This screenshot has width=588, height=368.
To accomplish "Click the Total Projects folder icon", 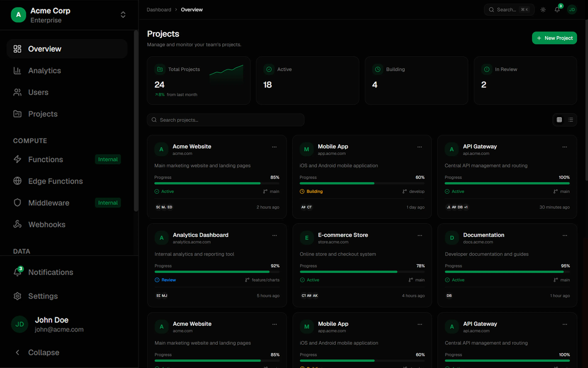I will click(x=160, y=69).
